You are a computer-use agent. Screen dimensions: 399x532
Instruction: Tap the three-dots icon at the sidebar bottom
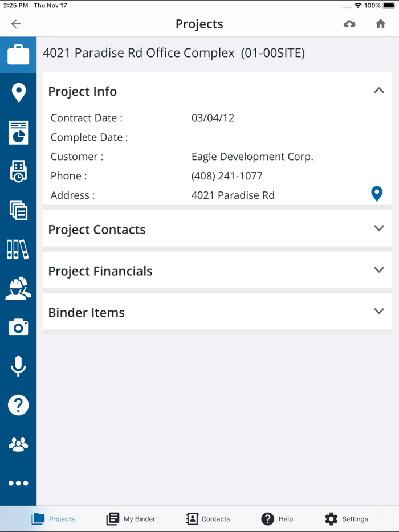coord(18,483)
